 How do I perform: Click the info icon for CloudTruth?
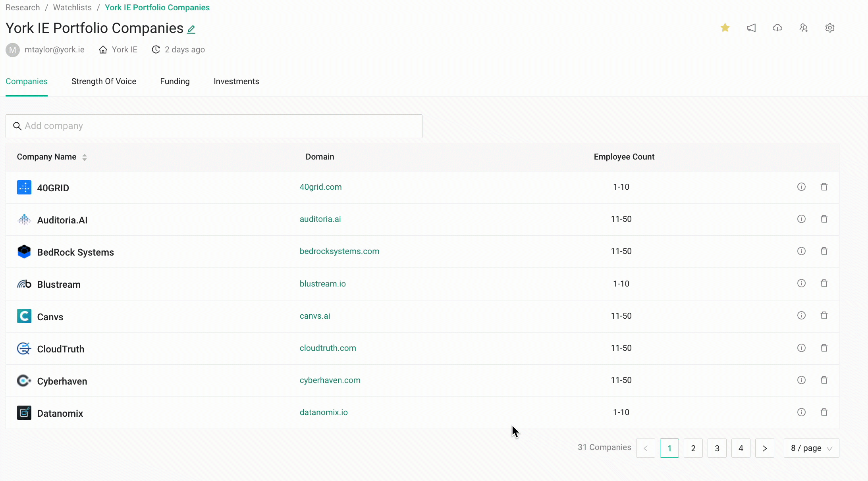(x=801, y=348)
